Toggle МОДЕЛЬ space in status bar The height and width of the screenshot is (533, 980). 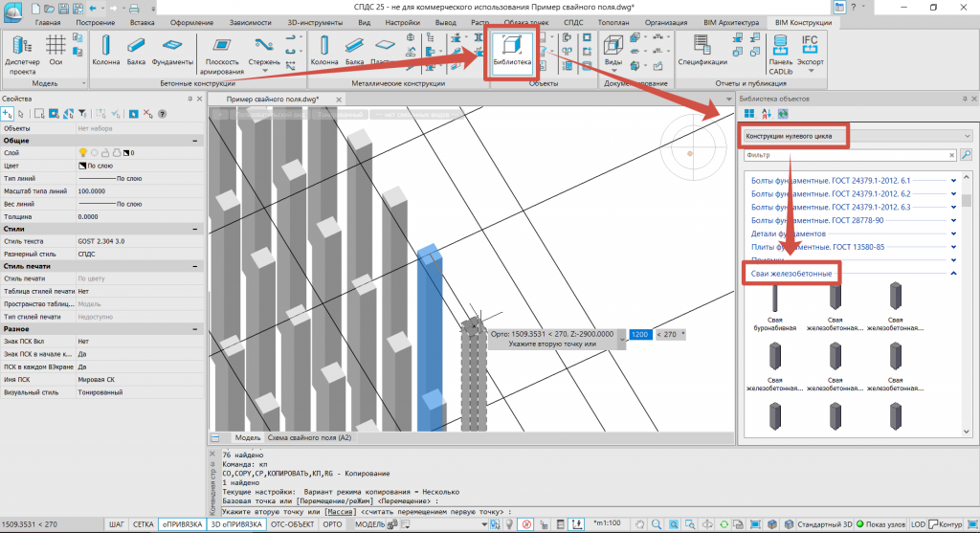click(x=370, y=524)
